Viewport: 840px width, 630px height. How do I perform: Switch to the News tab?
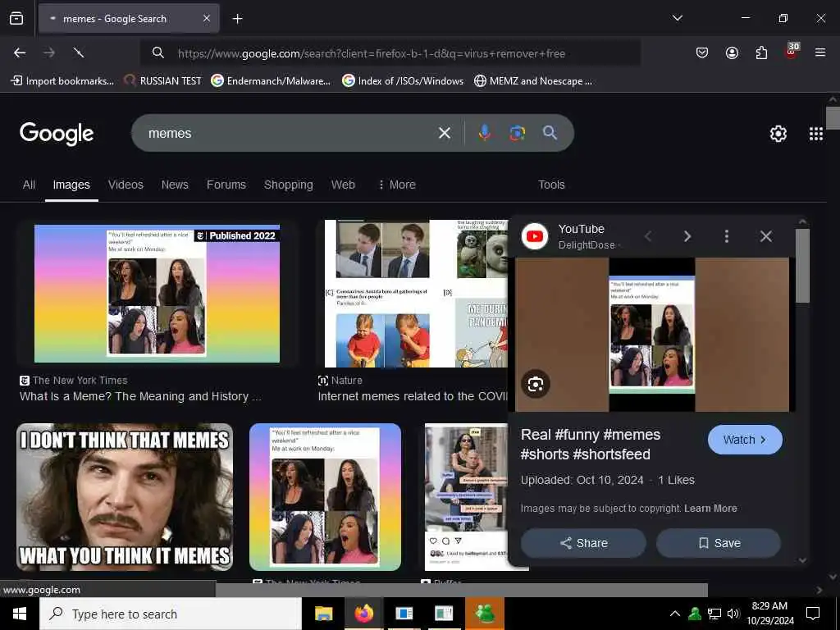175,185
